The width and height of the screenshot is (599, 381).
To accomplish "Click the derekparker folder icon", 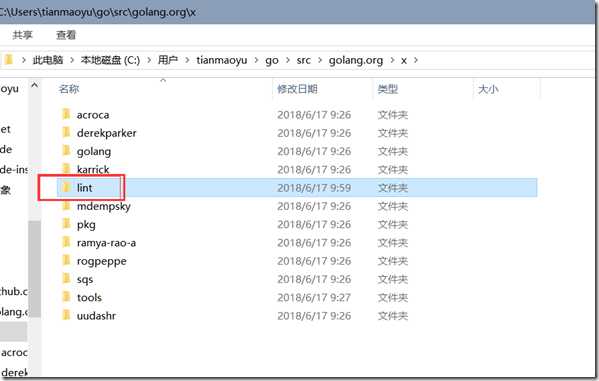I will pos(66,132).
